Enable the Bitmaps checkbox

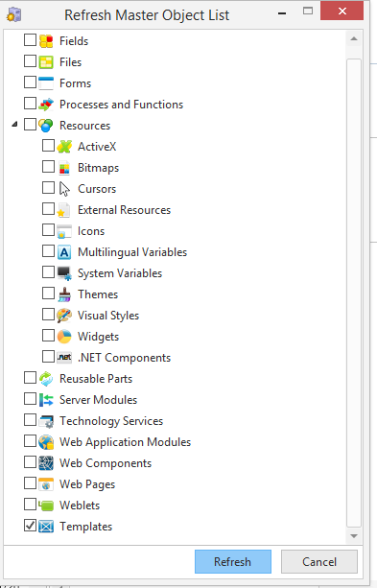[x=48, y=167]
